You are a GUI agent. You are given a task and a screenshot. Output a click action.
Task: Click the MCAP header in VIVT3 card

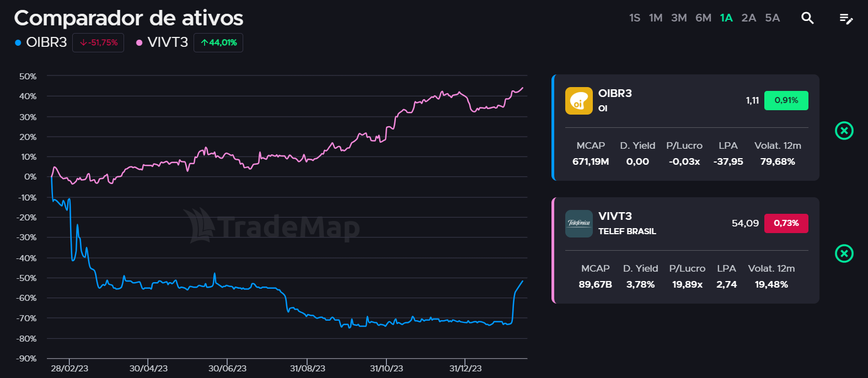595,268
